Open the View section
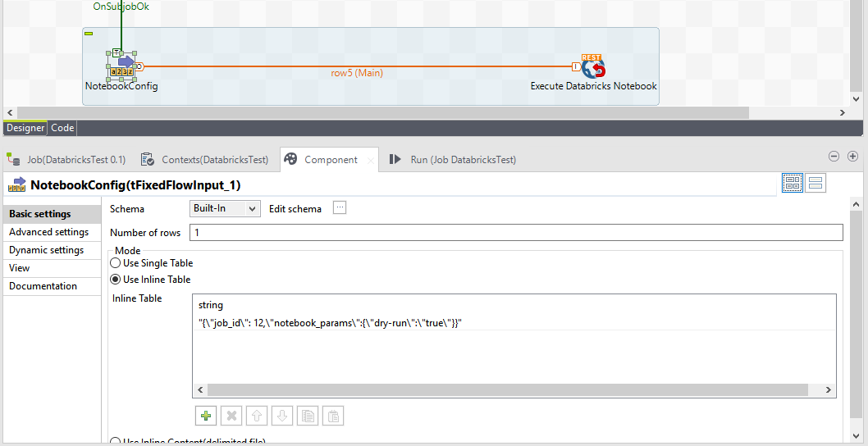Viewport: 868px width, 446px height. (x=52, y=268)
